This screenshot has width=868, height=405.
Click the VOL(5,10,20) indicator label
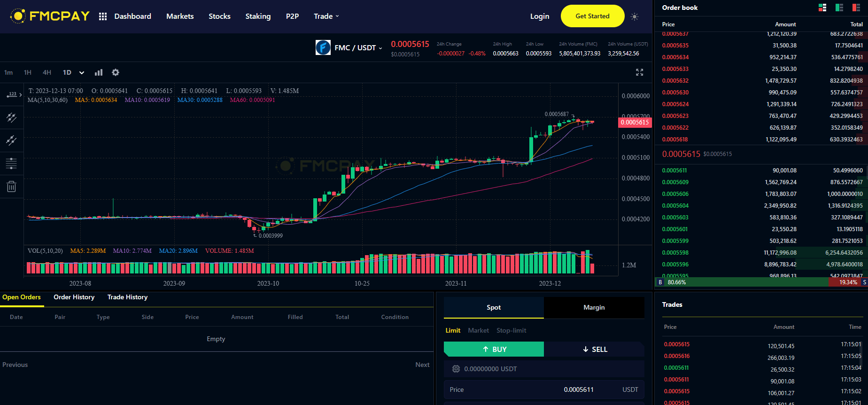45,251
